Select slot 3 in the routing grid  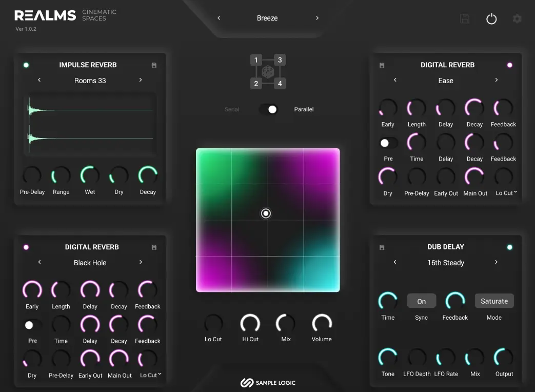pos(280,60)
